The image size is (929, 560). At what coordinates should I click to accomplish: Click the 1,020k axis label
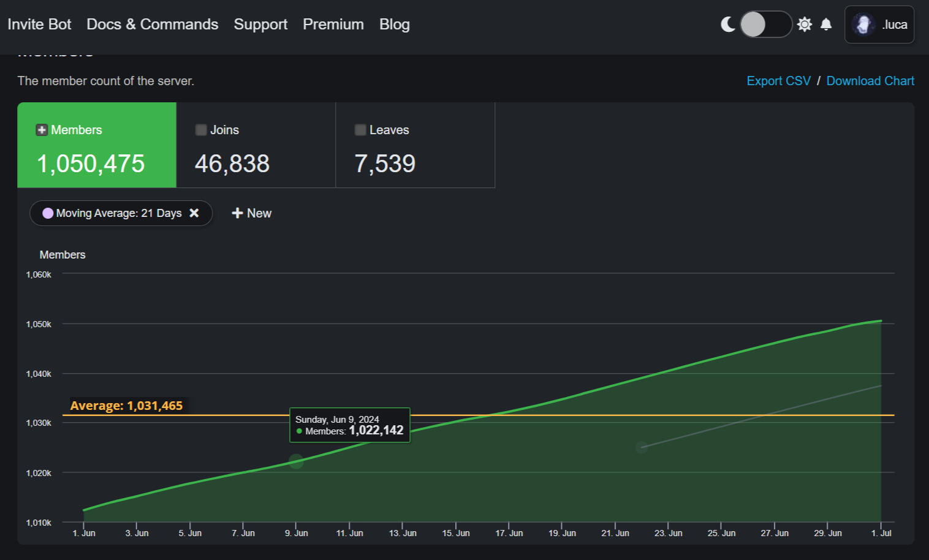pyautogui.click(x=39, y=473)
